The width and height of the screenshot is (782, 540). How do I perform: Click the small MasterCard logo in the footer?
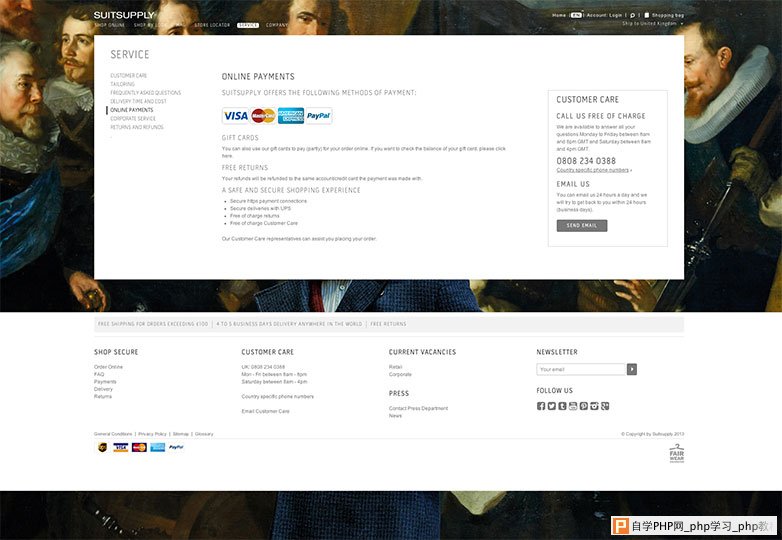pyautogui.click(x=139, y=447)
